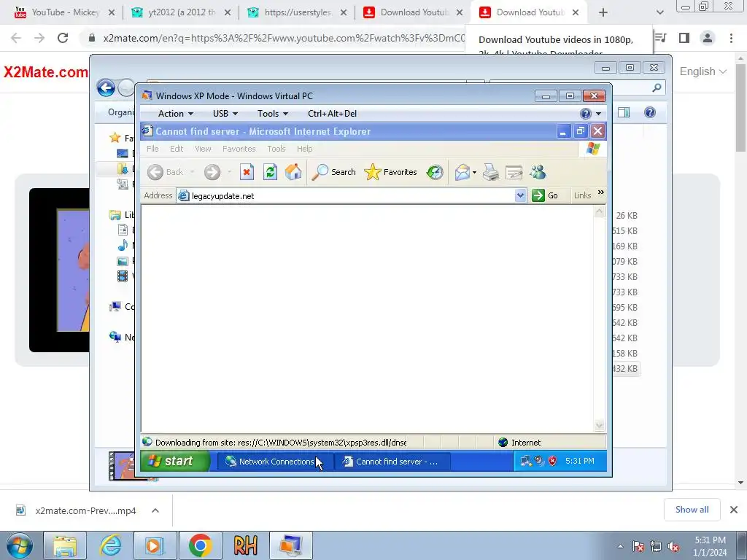This screenshot has height=560, width=747.
Task: Open the Virtual PC Tools dropdown
Action: point(273,113)
